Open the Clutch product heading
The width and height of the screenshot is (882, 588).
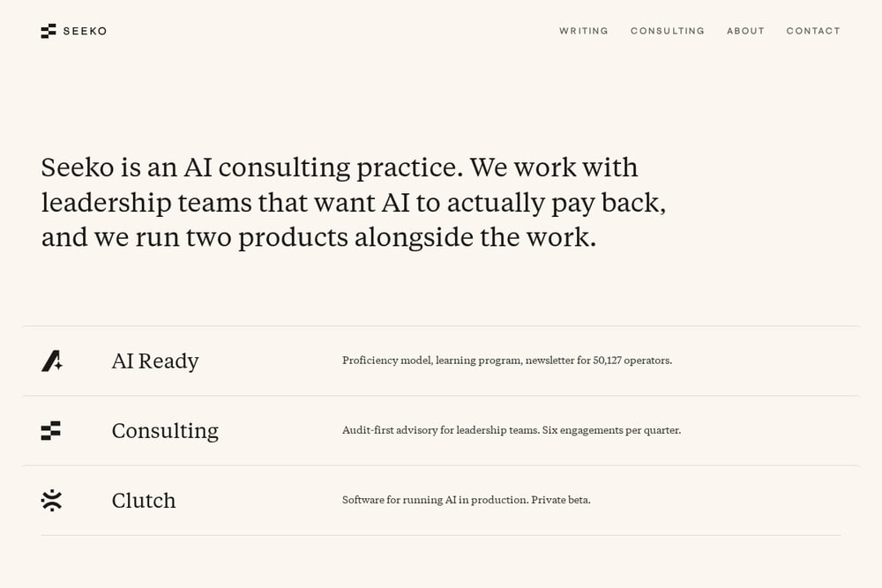(144, 501)
